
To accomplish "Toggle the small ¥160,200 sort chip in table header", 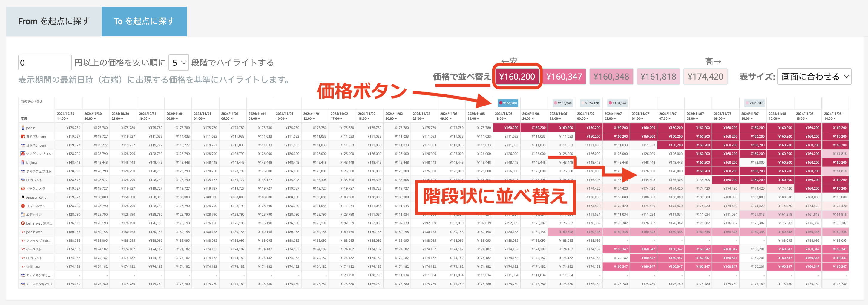I will click(508, 103).
